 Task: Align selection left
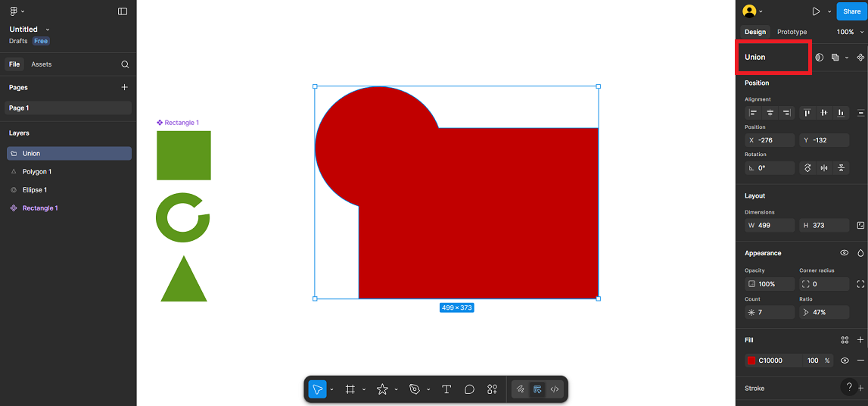[x=753, y=113]
